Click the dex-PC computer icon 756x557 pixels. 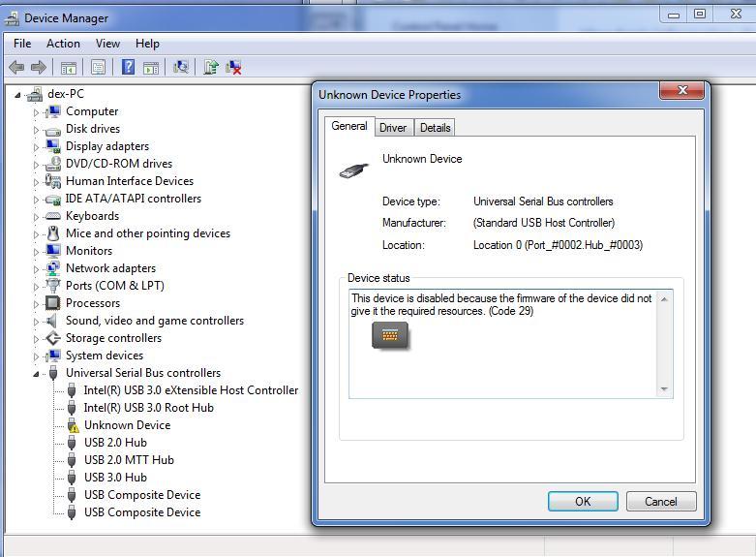(x=35, y=94)
